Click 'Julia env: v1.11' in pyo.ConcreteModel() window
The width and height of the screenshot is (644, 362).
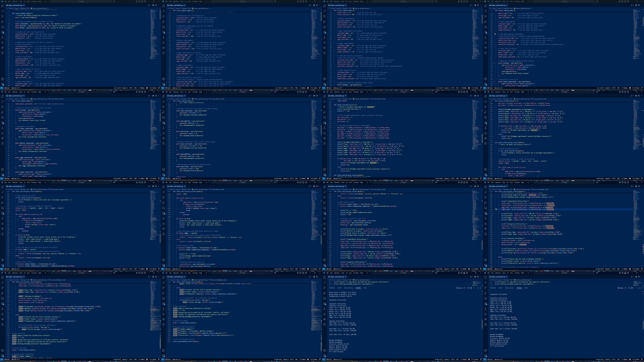click(x=15, y=88)
